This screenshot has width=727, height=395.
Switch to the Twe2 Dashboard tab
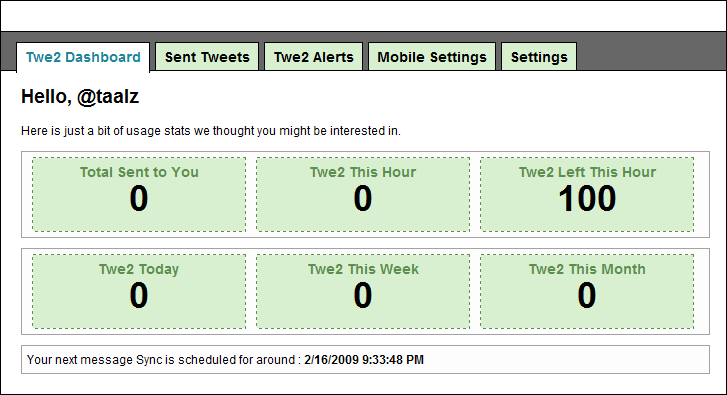click(x=83, y=57)
